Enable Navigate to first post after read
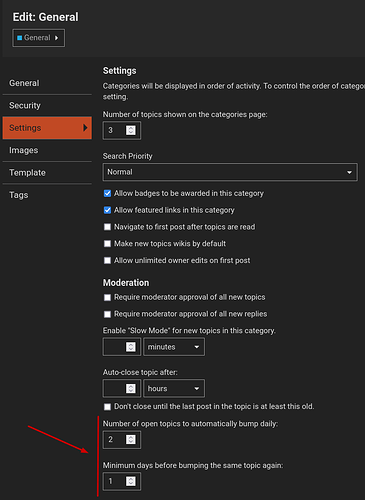The height and width of the screenshot is (500, 365). (107, 227)
